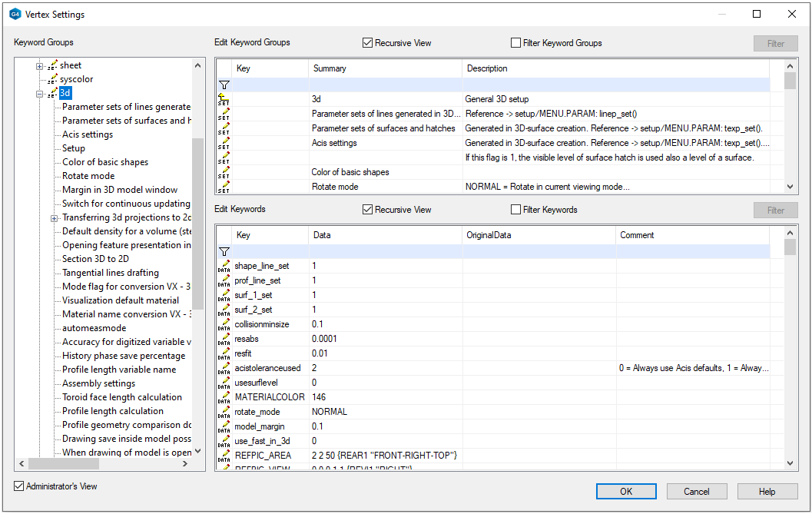
Task: Expand the sheet tree node
Action: coord(40,66)
